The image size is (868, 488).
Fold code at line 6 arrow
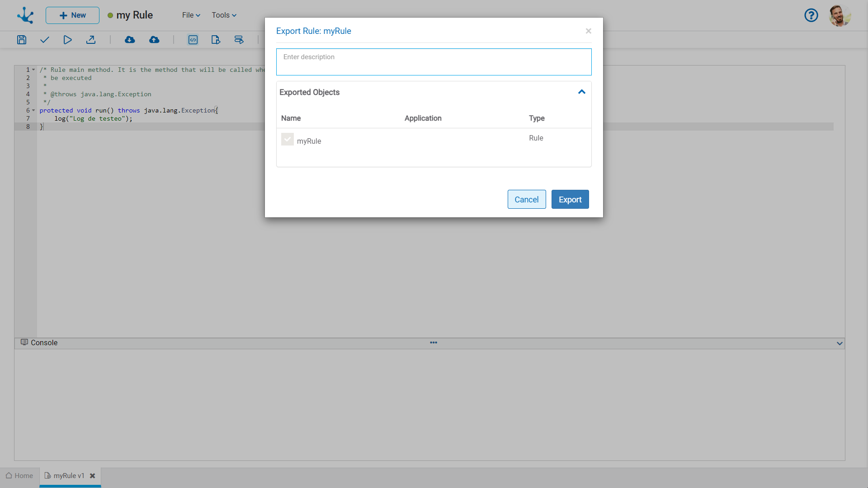33,111
